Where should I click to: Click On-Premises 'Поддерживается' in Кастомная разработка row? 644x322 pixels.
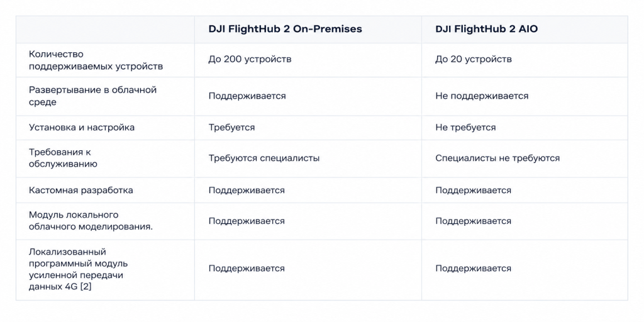click(247, 190)
